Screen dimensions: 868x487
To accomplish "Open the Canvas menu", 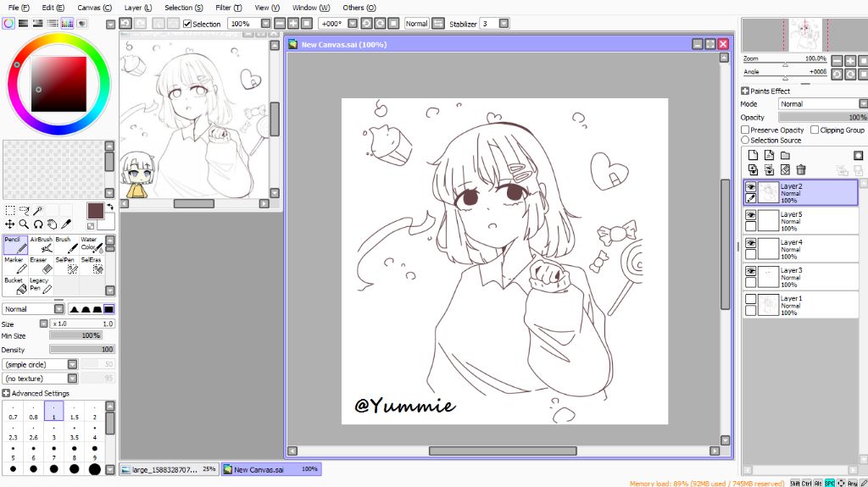I will [94, 8].
